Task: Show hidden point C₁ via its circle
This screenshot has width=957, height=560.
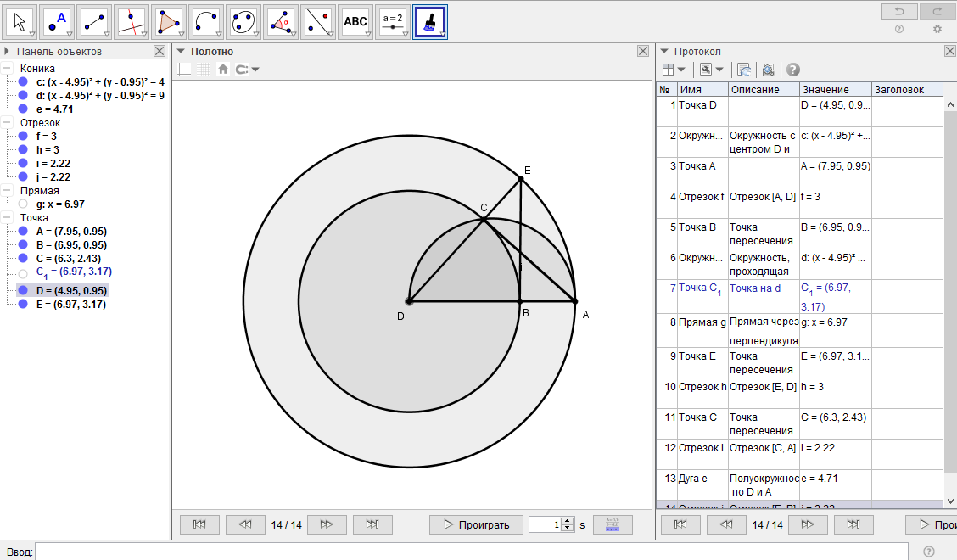Action: click(23, 272)
